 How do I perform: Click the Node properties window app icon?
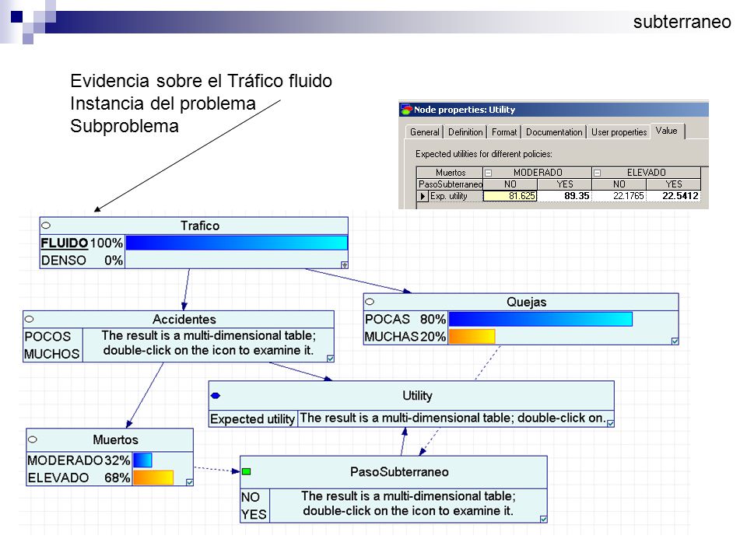(x=406, y=110)
